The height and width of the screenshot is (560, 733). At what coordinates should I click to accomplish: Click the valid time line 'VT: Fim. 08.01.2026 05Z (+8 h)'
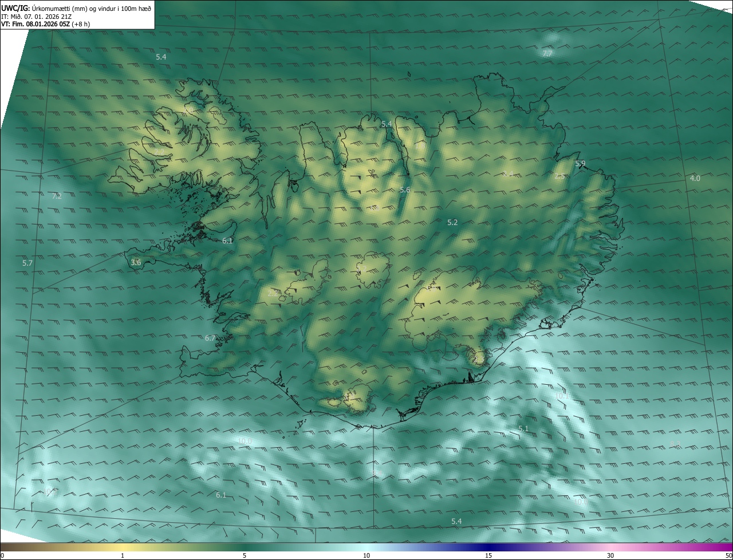click(x=45, y=24)
